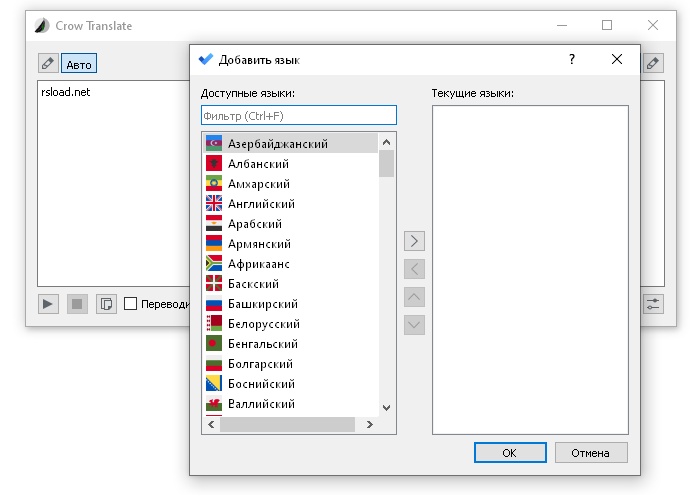Click the list's scroll down arrow
The image size is (696, 495).
[386, 408]
